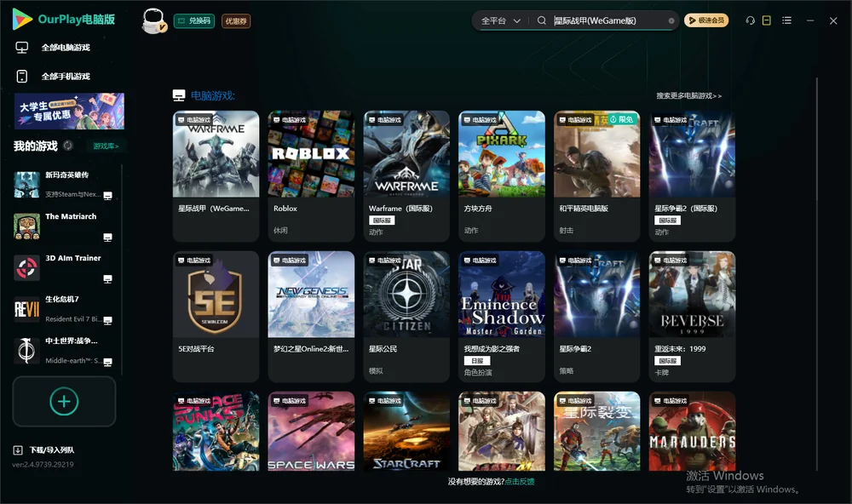Click the OurPlay logo
The width and height of the screenshot is (852, 504).
64,20
